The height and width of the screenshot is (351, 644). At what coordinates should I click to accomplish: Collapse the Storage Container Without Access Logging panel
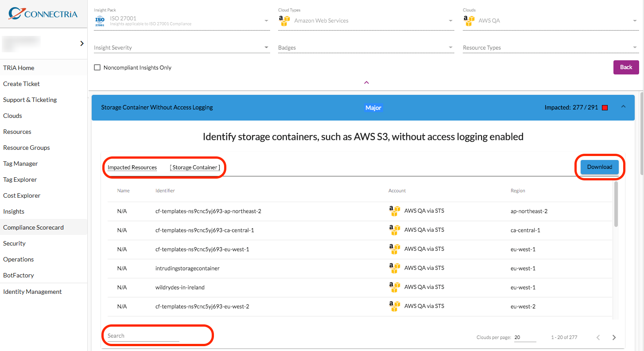tap(623, 107)
